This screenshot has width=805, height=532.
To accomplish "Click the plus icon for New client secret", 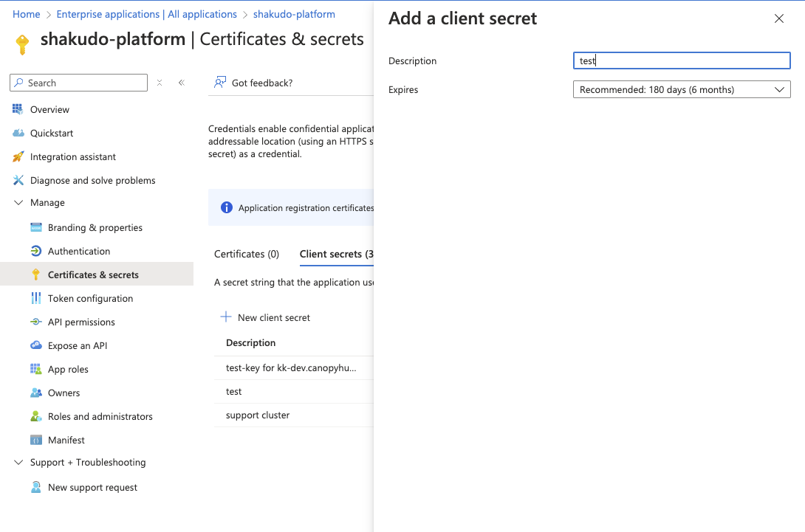I will pos(226,317).
